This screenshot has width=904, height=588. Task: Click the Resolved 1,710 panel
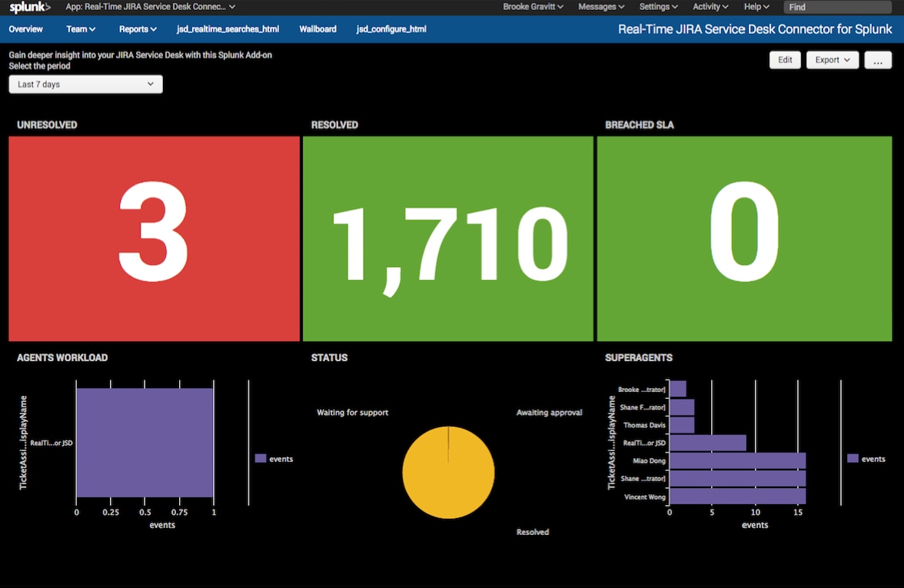pos(448,238)
